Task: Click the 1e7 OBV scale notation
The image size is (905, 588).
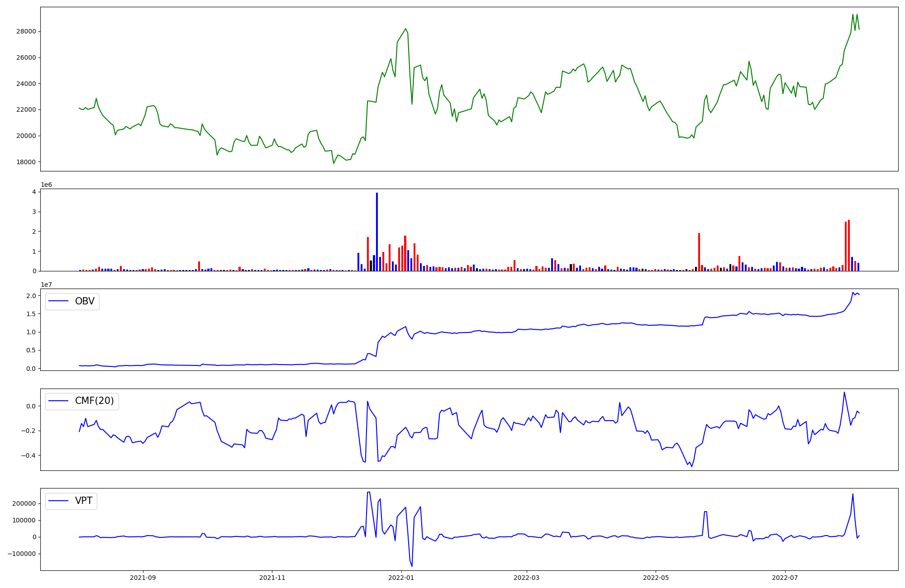Action: click(46, 285)
